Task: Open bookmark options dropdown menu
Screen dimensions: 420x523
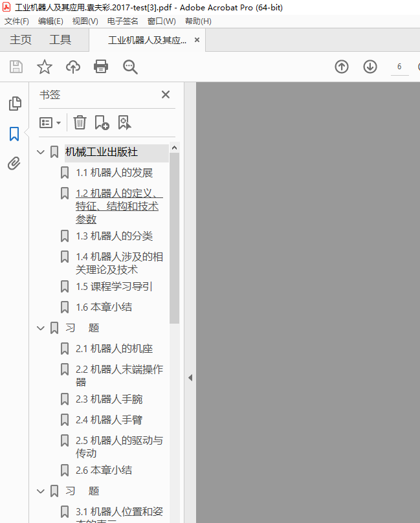Action: [x=50, y=123]
